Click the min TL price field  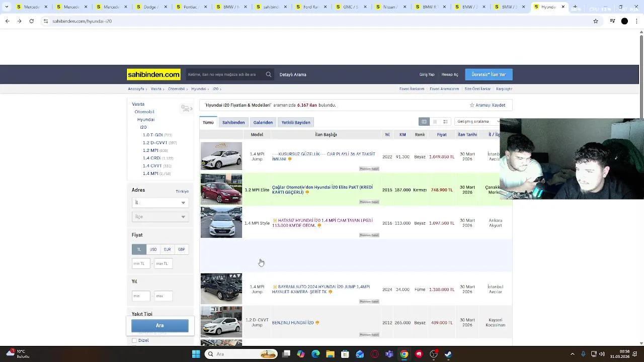[141, 263]
